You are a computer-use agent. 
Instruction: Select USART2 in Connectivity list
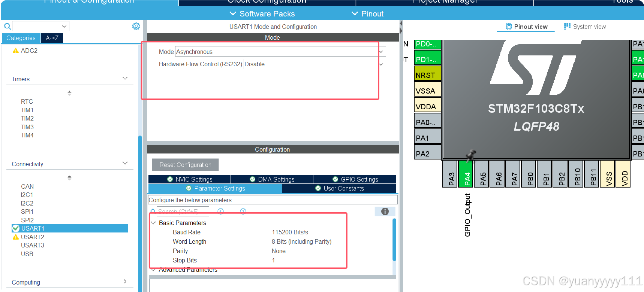tap(33, 237)
